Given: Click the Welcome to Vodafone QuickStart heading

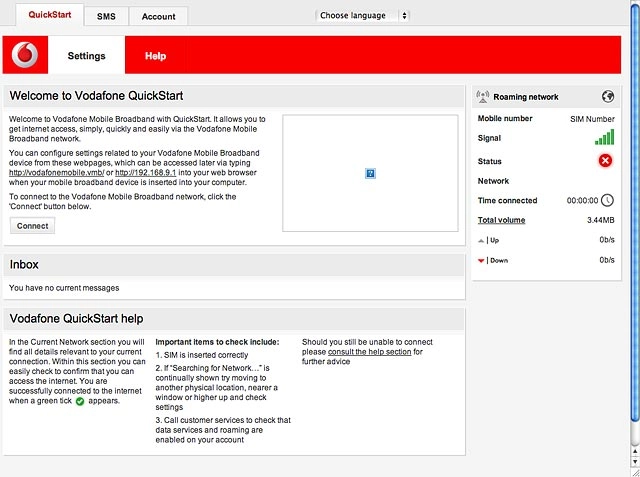Looking at the screenshot, I should (x=96, y=95).
